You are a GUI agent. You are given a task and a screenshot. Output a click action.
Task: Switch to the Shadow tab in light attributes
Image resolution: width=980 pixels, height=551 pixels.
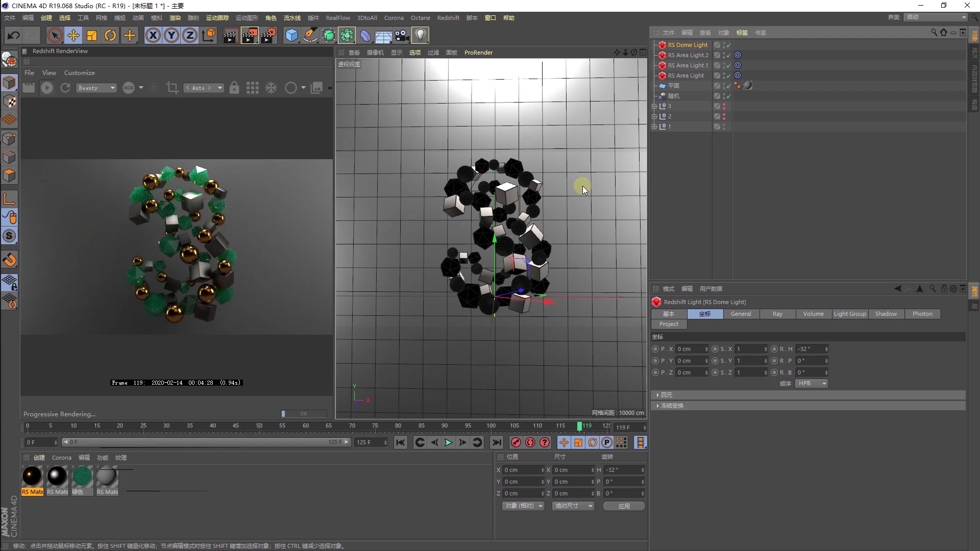point(886,314)
